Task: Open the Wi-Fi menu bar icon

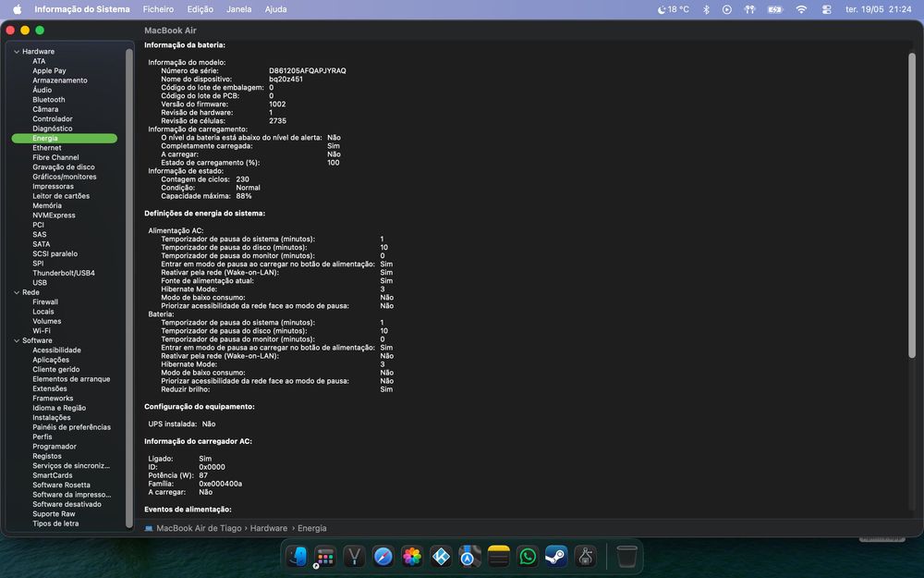Action: pyautogui.click(x=801, y=9)
